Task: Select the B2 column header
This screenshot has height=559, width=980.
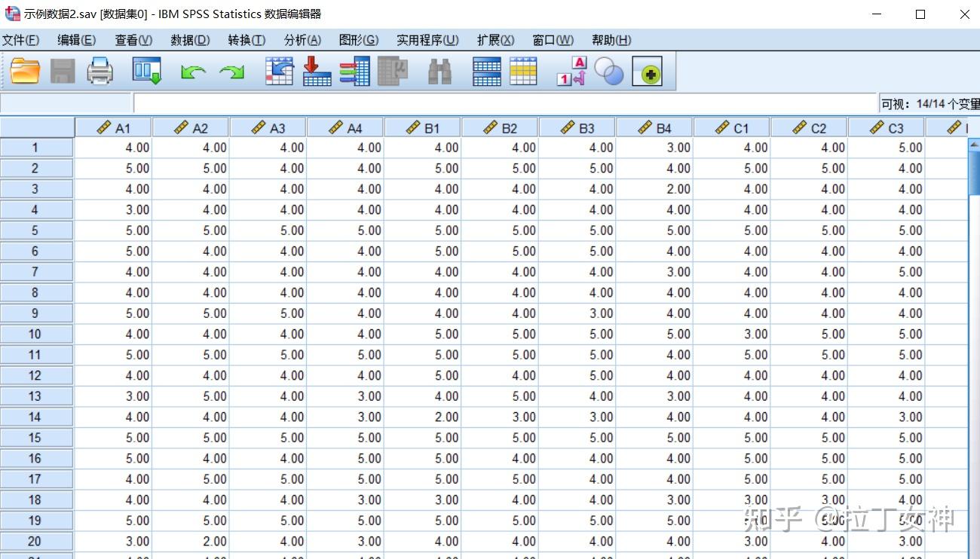Action: pos(500,128)
